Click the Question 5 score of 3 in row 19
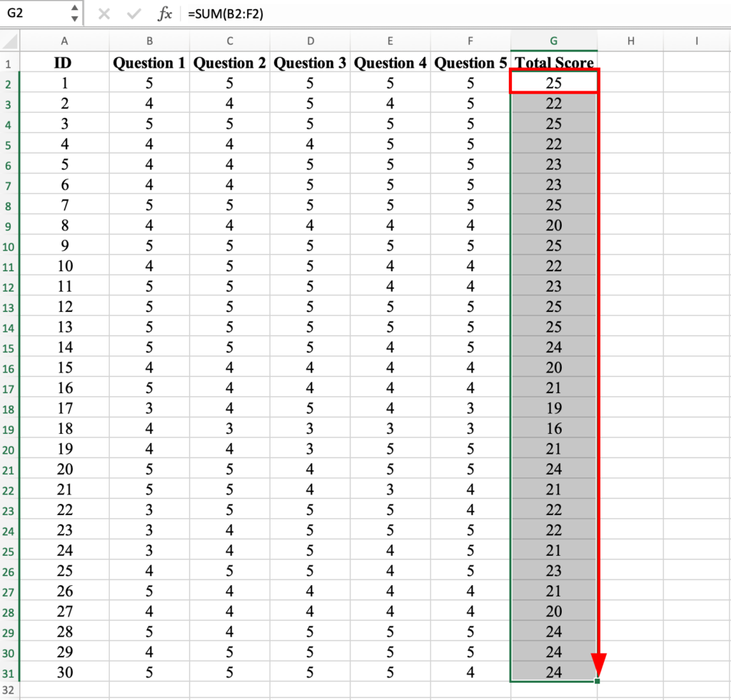This screenshot has width=731, height=700. pos(470,428)
